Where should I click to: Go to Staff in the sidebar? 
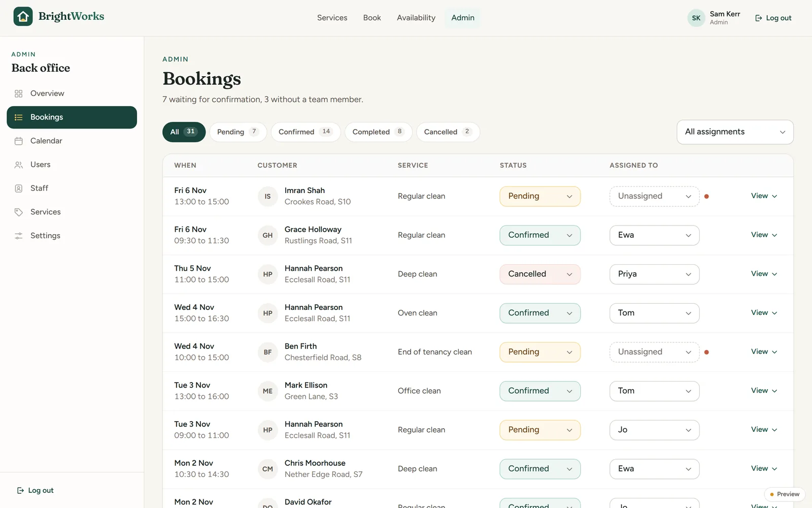[72, 188]
